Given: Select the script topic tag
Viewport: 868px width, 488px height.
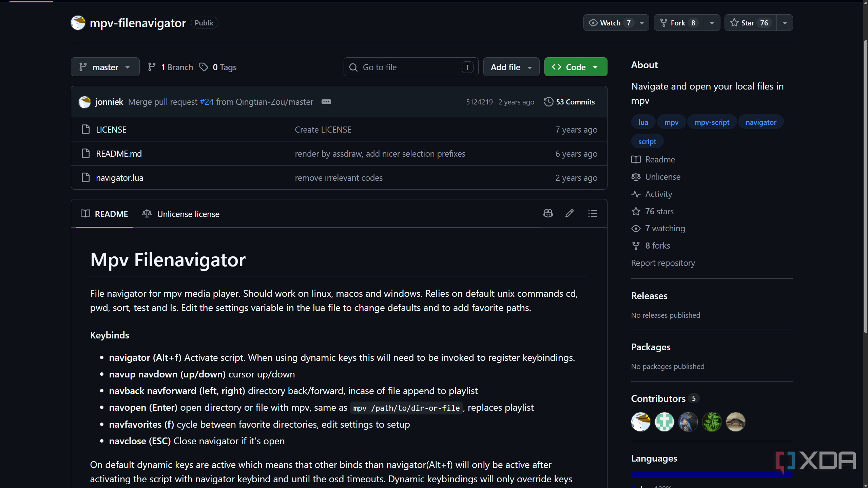Looking at the screenshot, I should tap(647, 141).
